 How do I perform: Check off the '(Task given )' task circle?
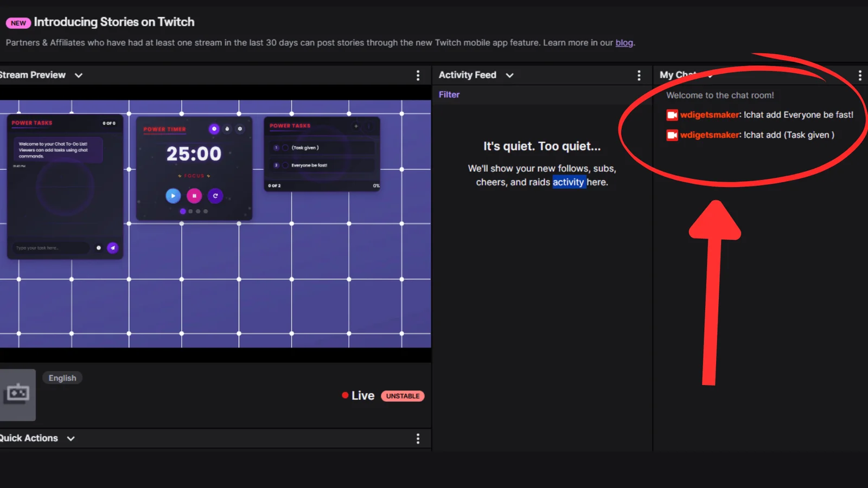pyautogui.click(x=285, y=147)
